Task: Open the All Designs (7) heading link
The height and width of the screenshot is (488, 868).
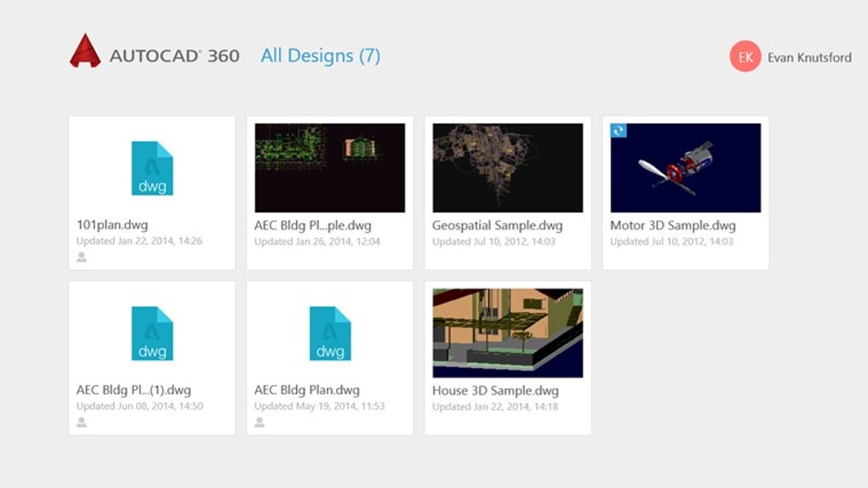Action: (320, 56)
